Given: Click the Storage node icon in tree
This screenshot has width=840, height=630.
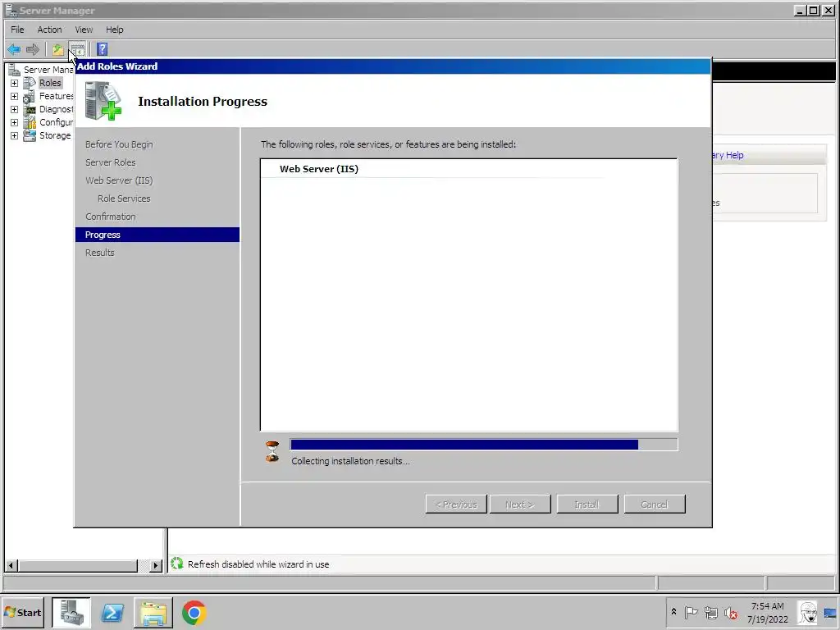Looking at the screenshot, I should click(x=30, y=135).
